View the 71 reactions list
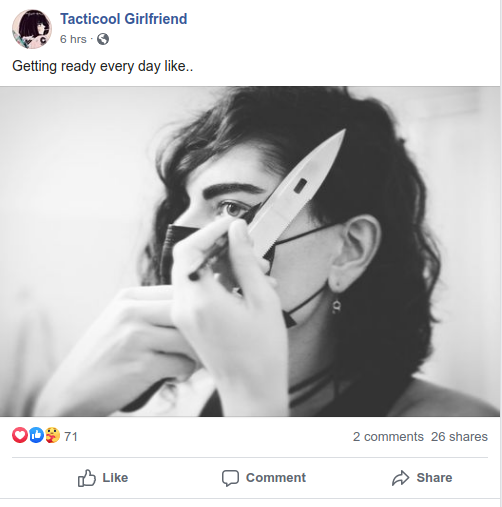 coord(71,437)
